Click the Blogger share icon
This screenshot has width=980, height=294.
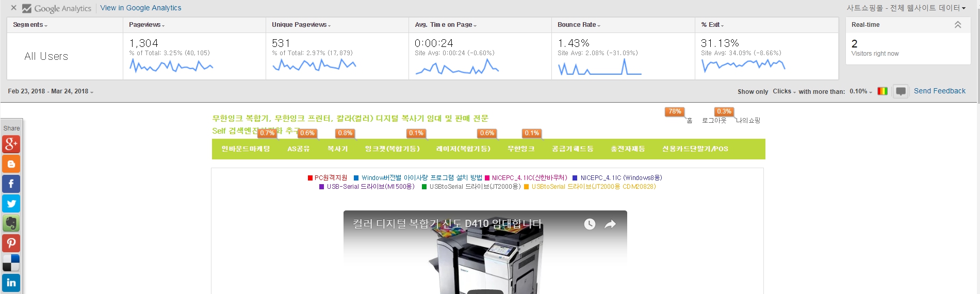pyautogui.click(x=11, y=164)
